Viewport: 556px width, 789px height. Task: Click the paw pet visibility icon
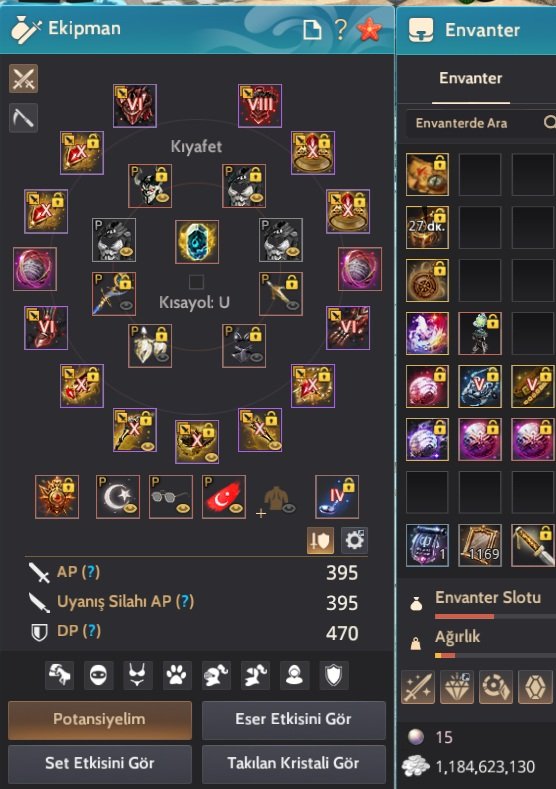177,675
